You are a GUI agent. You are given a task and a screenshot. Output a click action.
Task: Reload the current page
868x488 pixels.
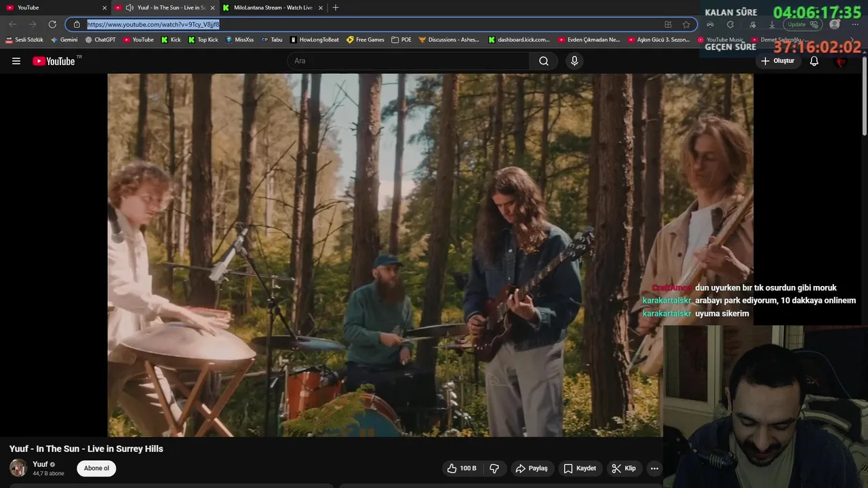pos(52,24)
